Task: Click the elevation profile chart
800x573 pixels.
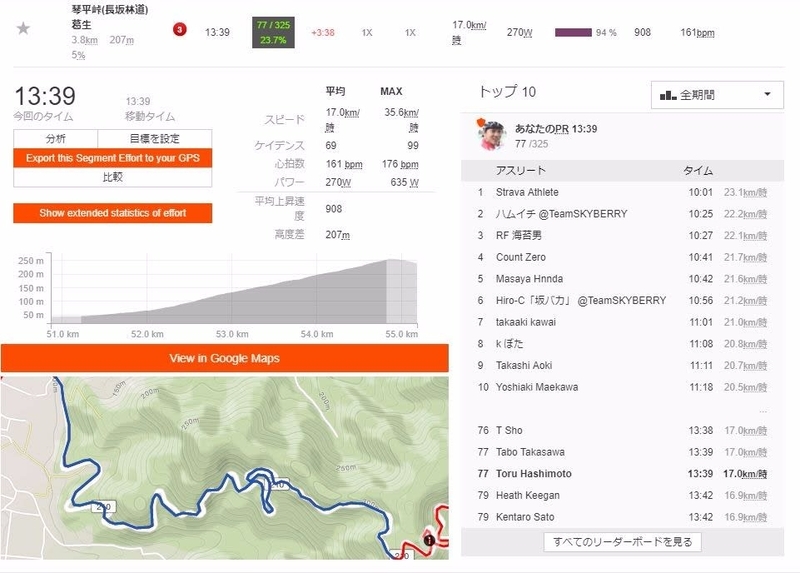Action: pyautogui.click(x=234, y=288)
